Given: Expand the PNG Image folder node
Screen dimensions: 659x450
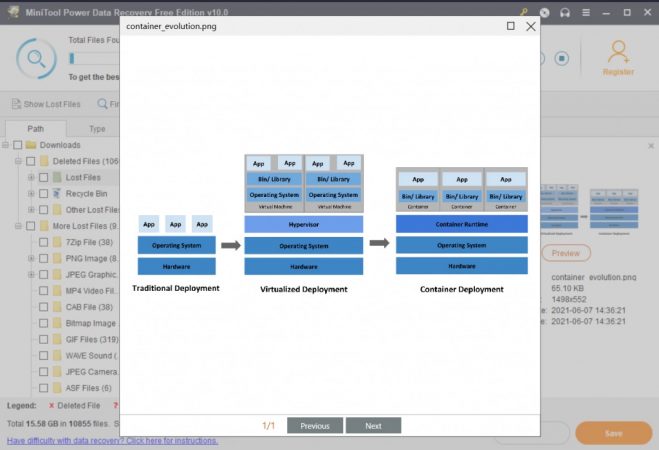Looking at the screenshot, I should pos(31,258).
